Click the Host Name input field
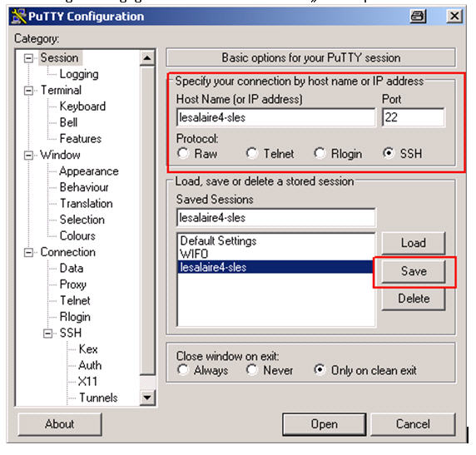This screenshot has width=476, height=455. click(x=275, y=117)
